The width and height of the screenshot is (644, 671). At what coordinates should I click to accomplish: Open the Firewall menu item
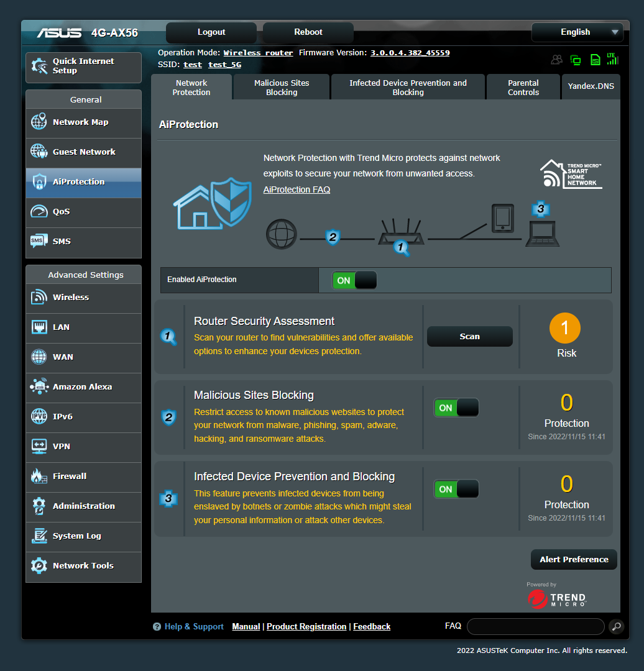(83, 477)
